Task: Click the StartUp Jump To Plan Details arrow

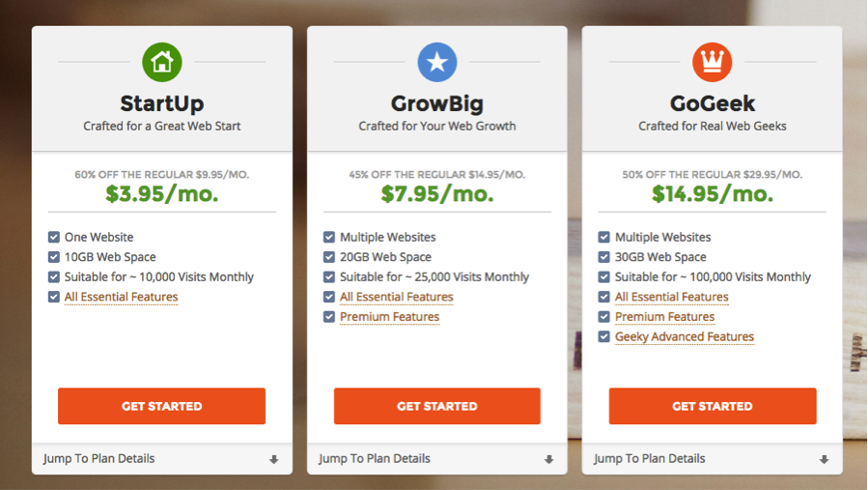Action: [x=274, y=460]
